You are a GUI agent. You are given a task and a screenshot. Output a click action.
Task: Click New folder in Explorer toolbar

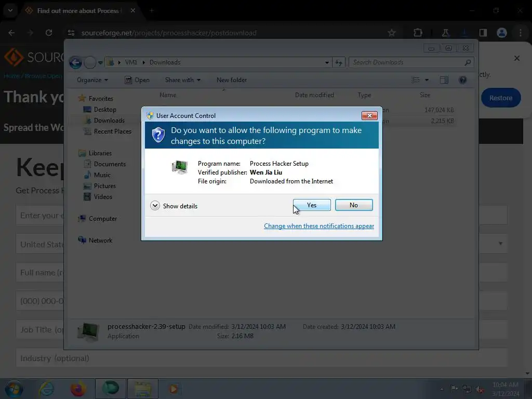[x=232, y=80]
